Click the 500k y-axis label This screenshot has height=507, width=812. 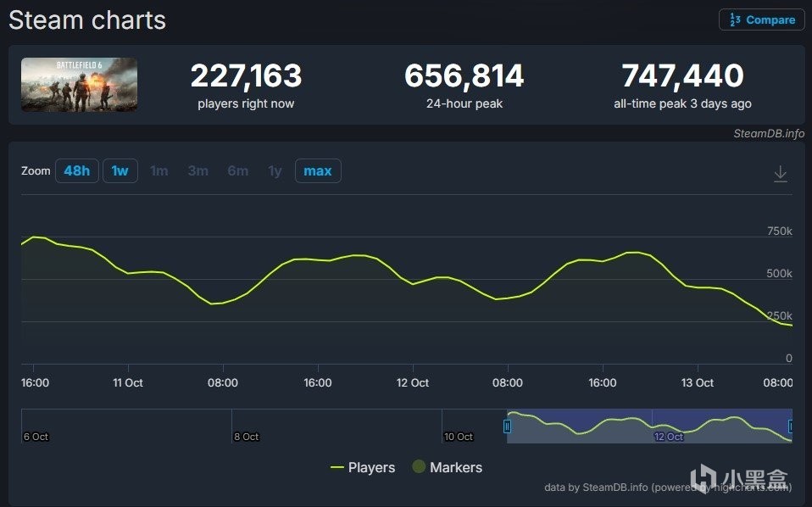click(780, 274)
